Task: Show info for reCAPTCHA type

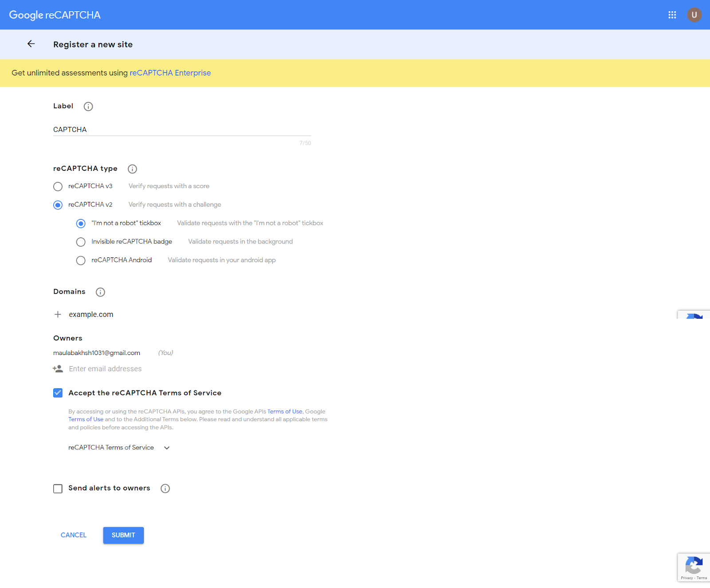Action: [x=132, y=169]
